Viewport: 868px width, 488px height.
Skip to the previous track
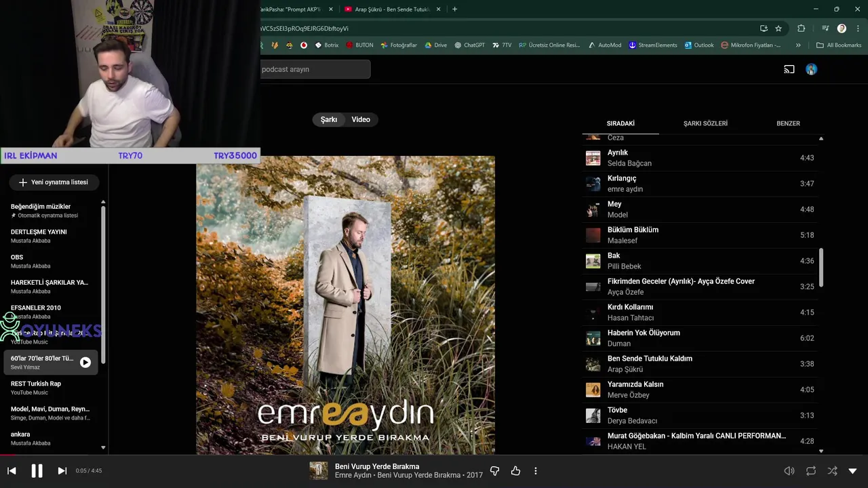[x=12, y=470]
